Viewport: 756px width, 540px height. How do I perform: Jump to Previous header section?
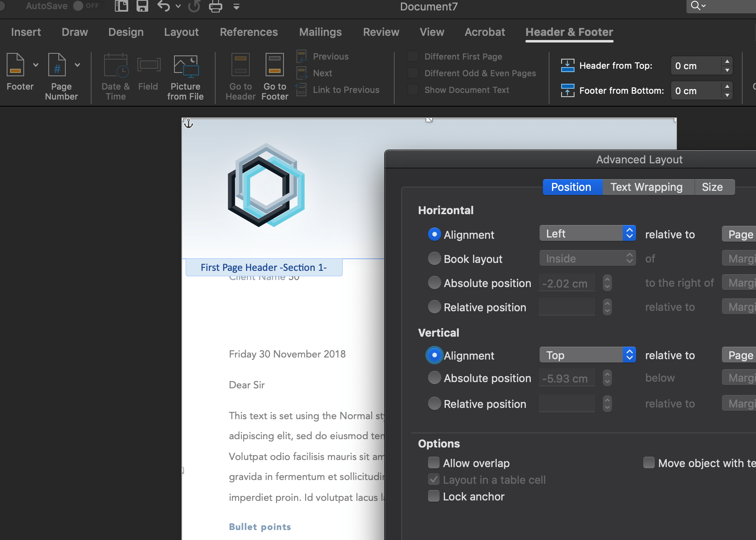click(323, 56)
